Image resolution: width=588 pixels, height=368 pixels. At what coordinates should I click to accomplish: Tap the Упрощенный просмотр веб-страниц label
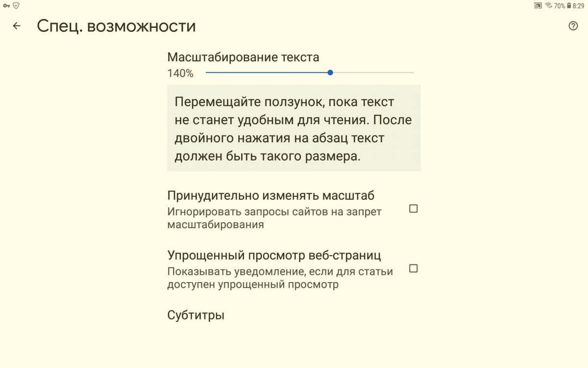(x=274, y=255)
